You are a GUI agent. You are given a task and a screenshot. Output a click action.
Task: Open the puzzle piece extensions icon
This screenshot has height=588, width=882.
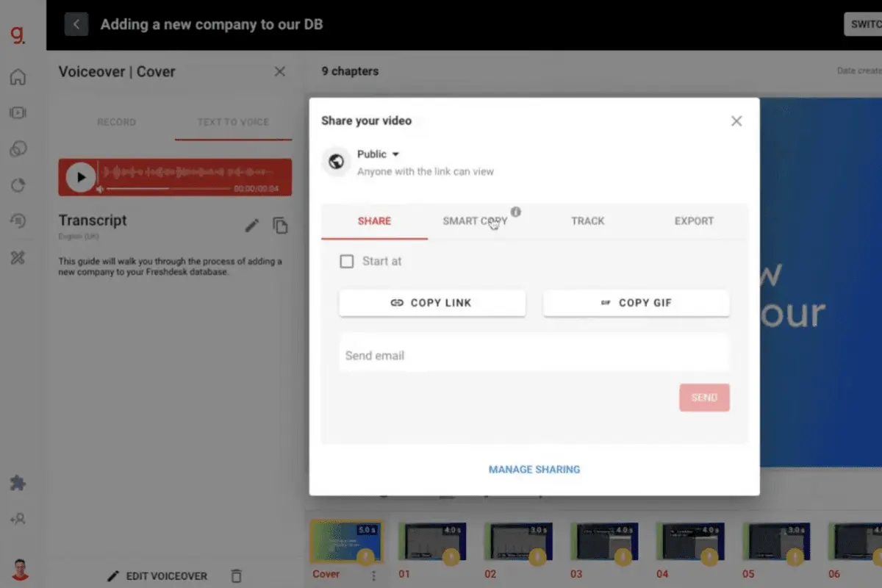coord(18,483)
